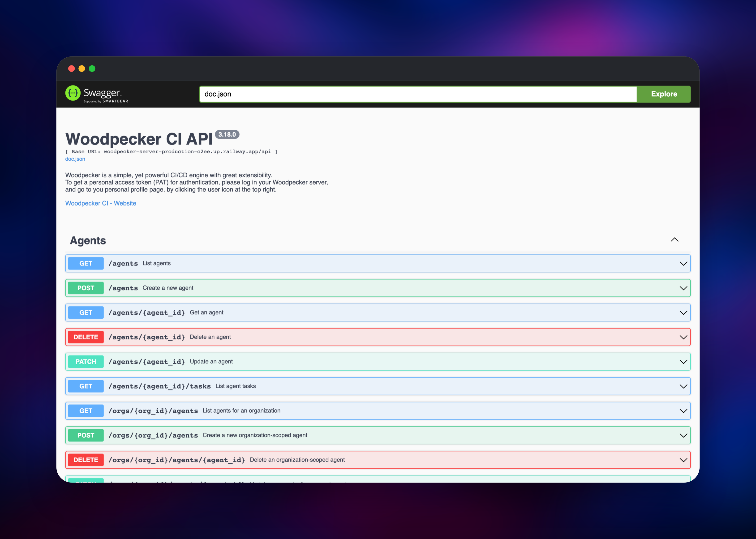Click the red close window button

point(71,69)
